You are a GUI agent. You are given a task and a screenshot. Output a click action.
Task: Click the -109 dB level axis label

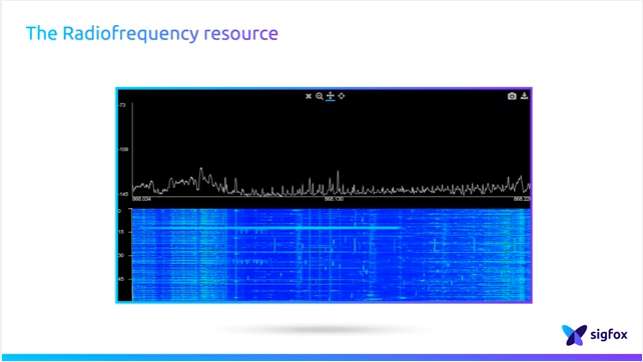click(x=123, y=150)
